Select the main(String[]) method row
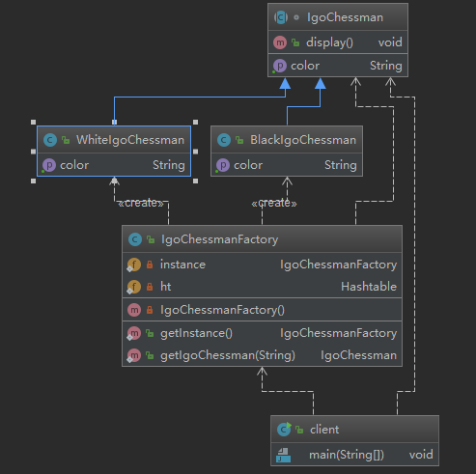Viewport: 476px width, 474px height. click(354, 455)
